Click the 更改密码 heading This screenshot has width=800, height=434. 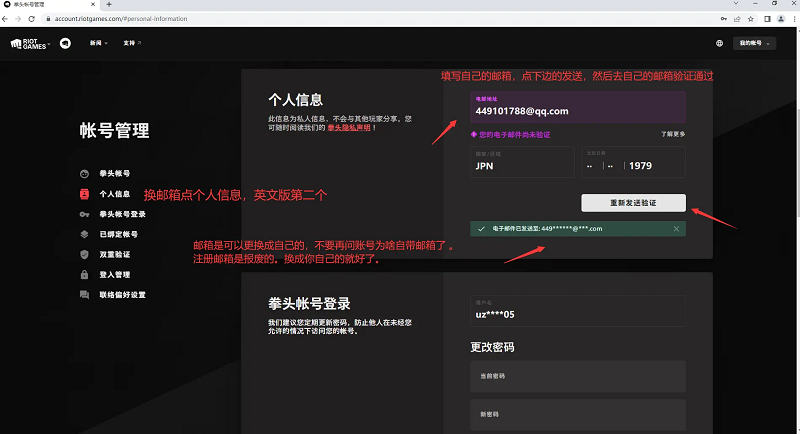(492, 347)
